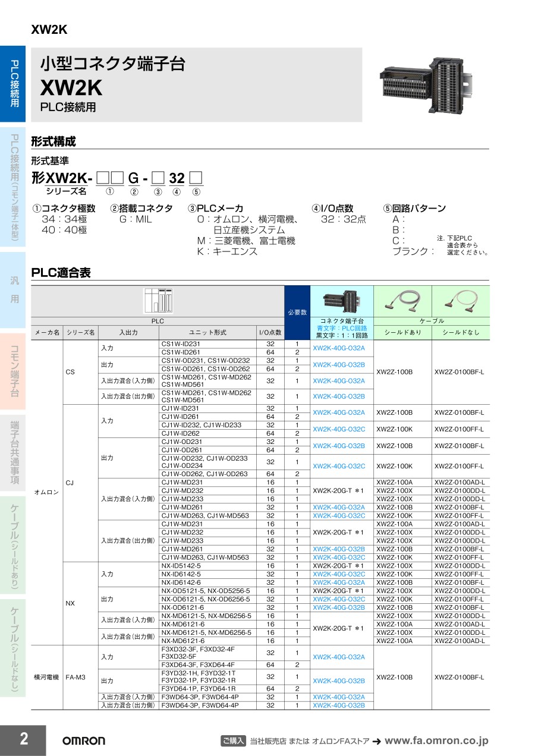Switch to the 汎用 side tab
Viewport: 535px width, 756px height.
(x=13, y=289)
